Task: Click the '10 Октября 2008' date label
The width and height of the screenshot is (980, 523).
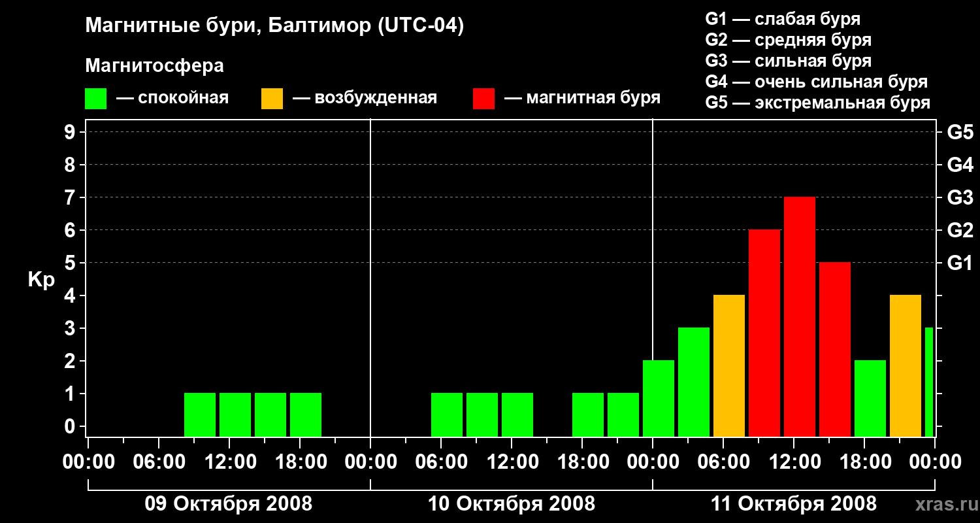Action: (x=512, y=504)
